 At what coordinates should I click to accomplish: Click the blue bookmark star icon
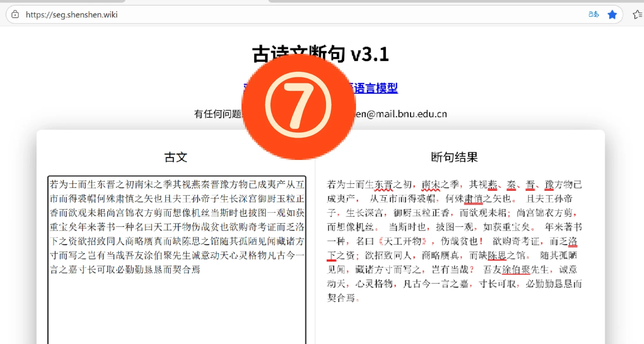[612, 15]
